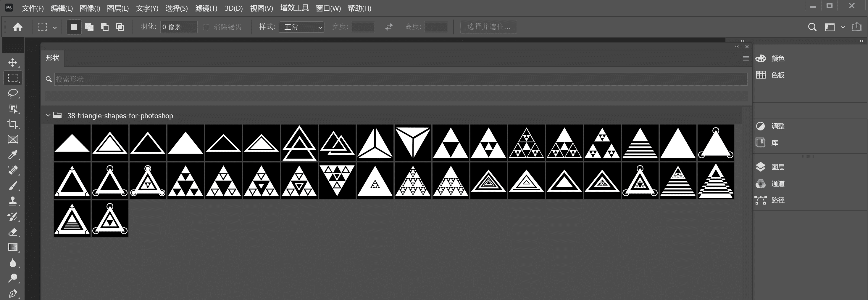Open the style (样式) dropdown

pyautogui.click(x=301, y=27)
